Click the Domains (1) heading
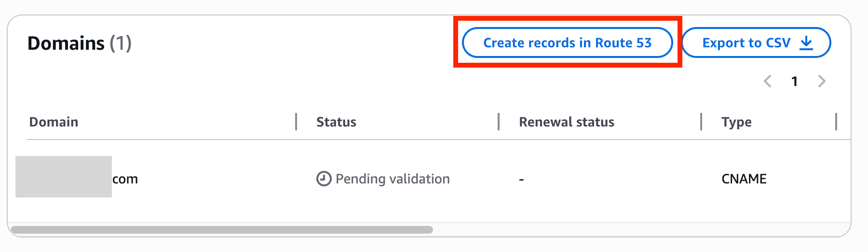The width and height of the screenshot is (868, 252). (79, 43)
